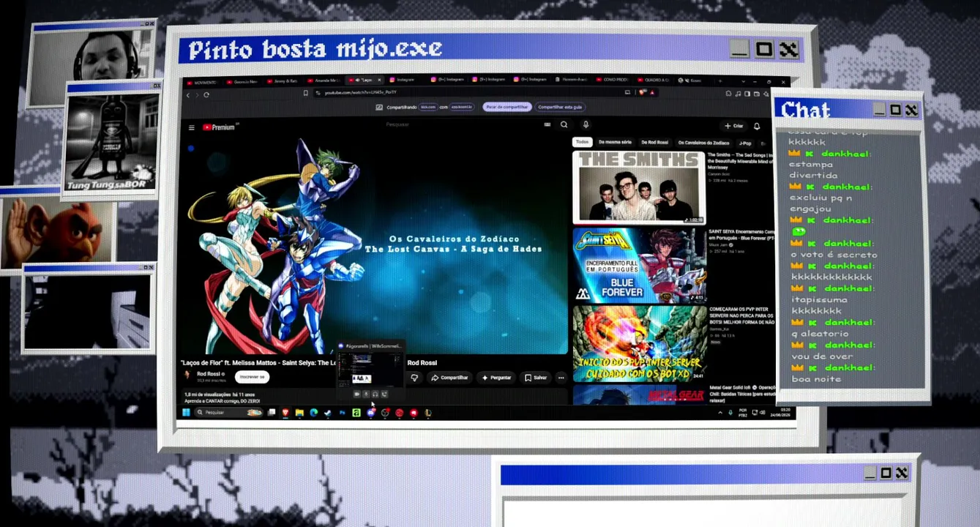Open the Windows Start menu

[186, 413]
